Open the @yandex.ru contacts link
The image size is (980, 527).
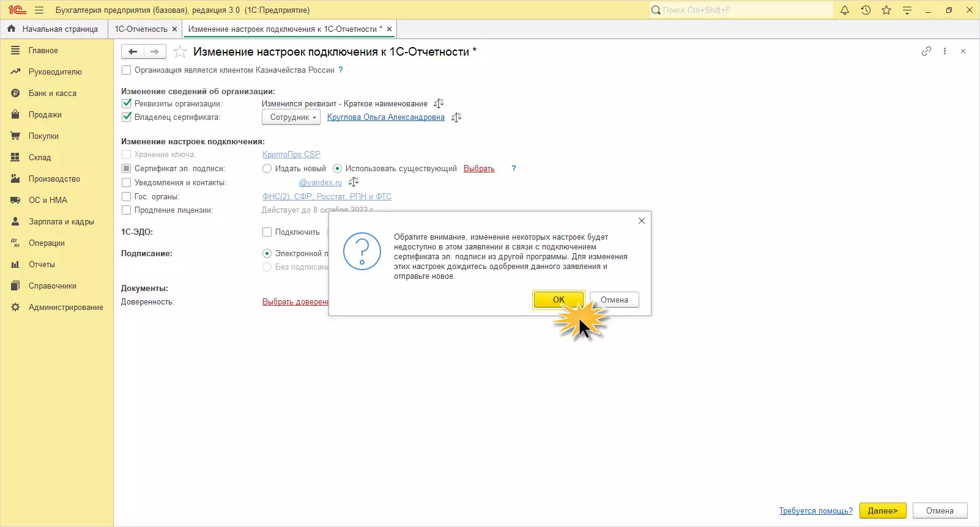pyautogui.click(x=321, y=182)
